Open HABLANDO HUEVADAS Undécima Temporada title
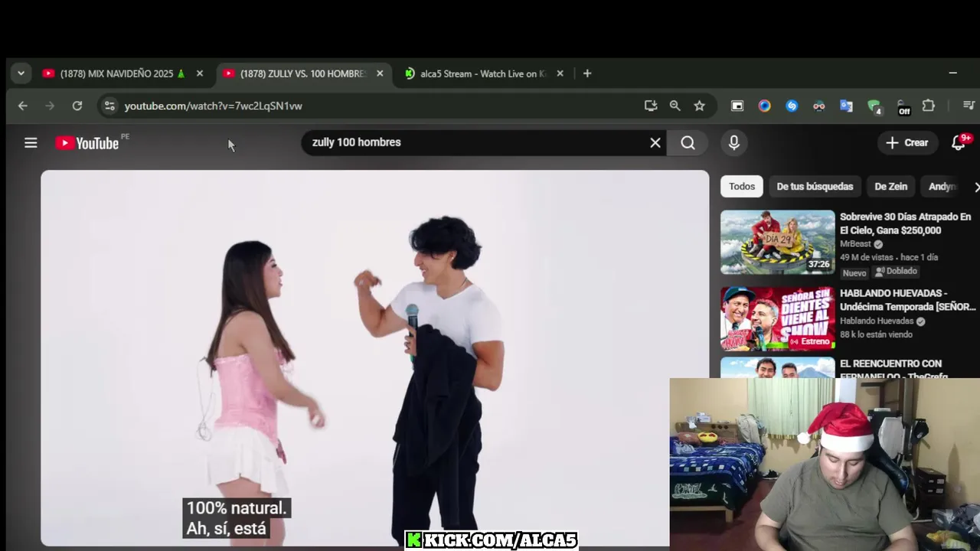The height and width of the screenshot is (551, 980). pyautogui.click(x=907, y=300)
